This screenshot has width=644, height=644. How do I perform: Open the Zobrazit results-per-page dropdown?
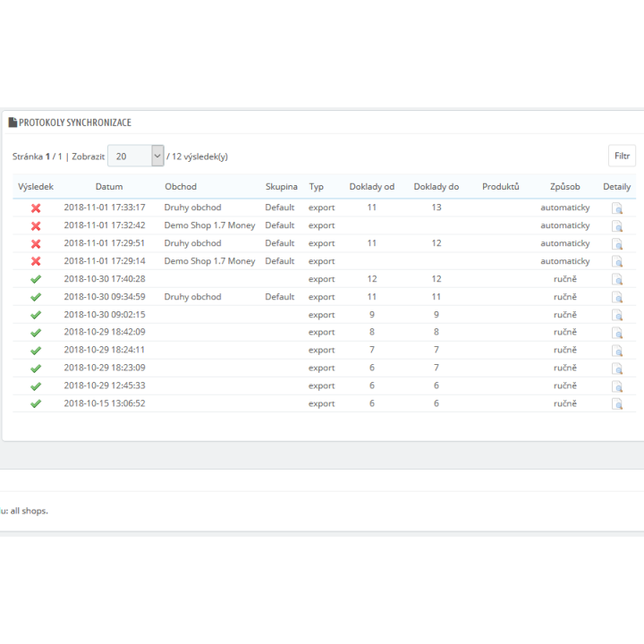[136, 156]
